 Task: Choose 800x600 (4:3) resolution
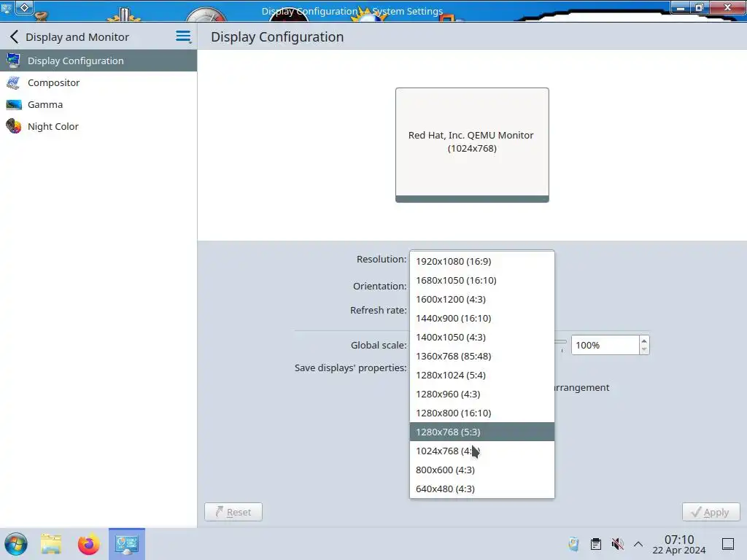tap(481, 470)
